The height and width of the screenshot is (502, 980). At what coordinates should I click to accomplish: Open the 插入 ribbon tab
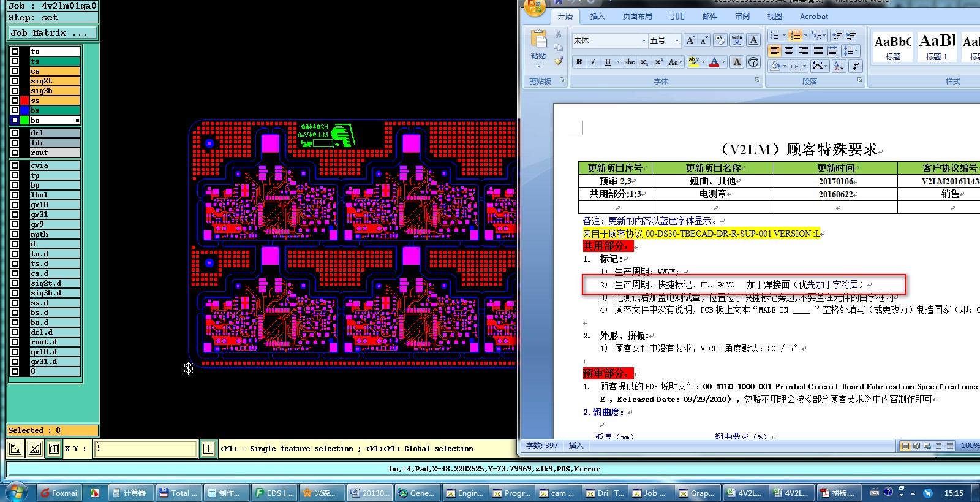(597, 17)
